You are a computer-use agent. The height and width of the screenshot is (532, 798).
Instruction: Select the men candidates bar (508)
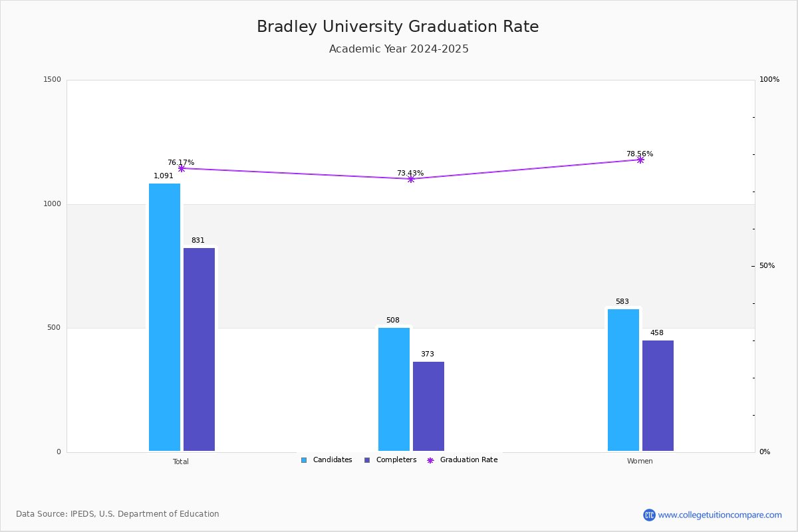coord(394,389)
